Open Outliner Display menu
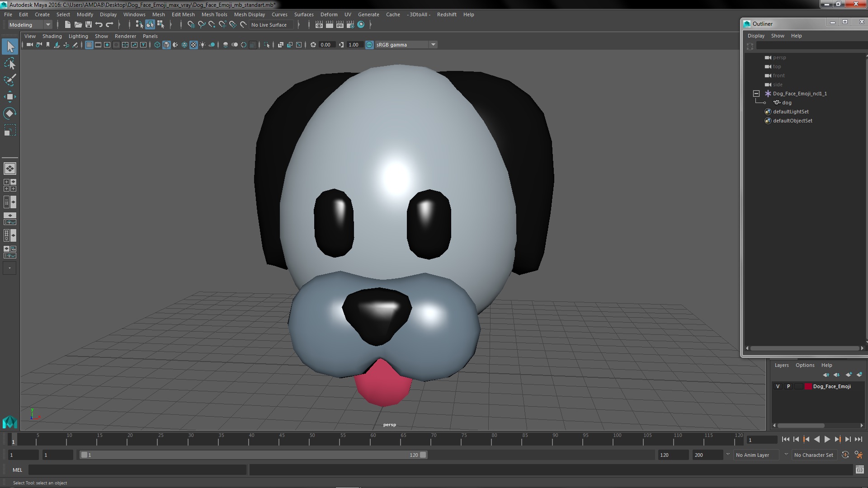 click(756, 36)
